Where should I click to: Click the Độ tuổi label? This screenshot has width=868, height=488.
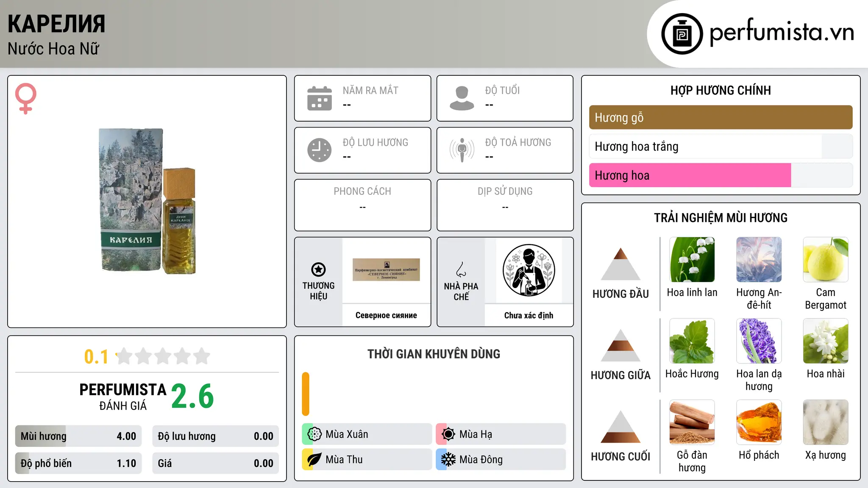(x=502, y=91)
